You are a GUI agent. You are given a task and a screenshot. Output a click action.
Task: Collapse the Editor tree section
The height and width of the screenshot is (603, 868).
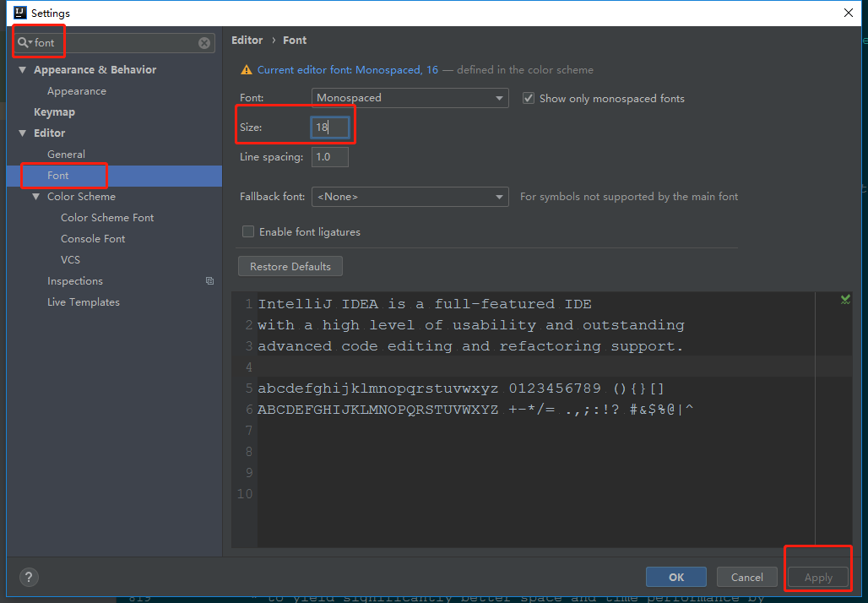tap(23, 133)
